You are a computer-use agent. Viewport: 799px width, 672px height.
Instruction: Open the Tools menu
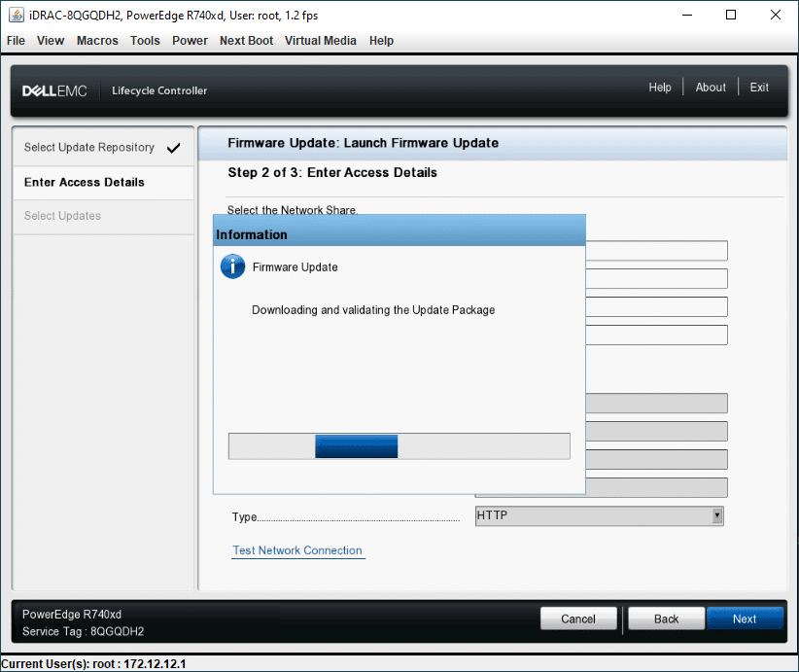pyautogui.click(x=145, y=41)
